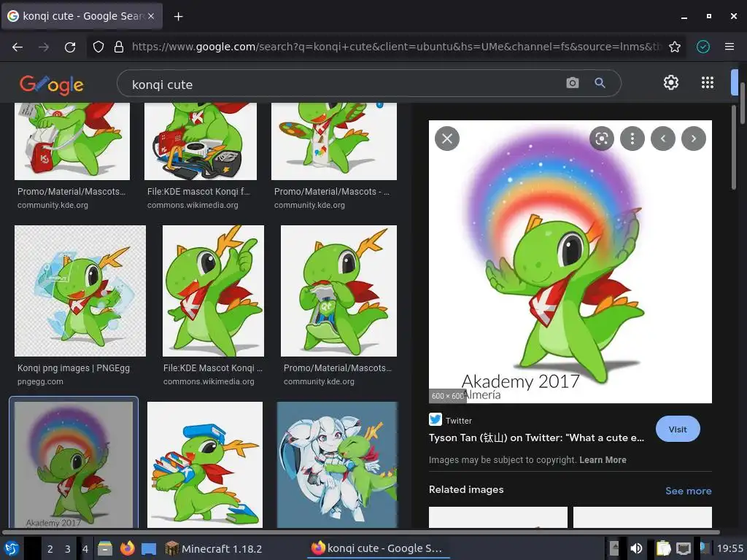Open Google quick settings gear
This screenshot has height=560, width=747.
671,82
